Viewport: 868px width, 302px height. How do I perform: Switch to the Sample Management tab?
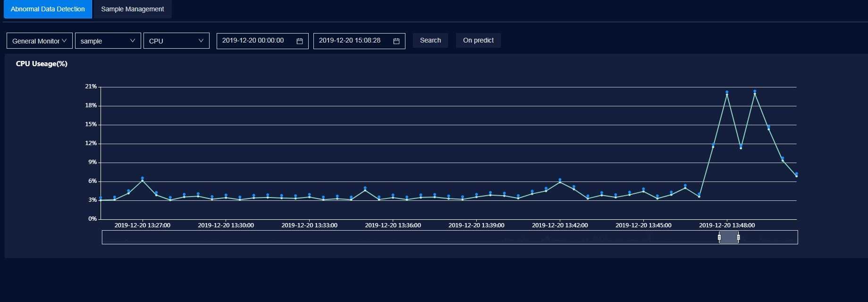click(132, 9)
